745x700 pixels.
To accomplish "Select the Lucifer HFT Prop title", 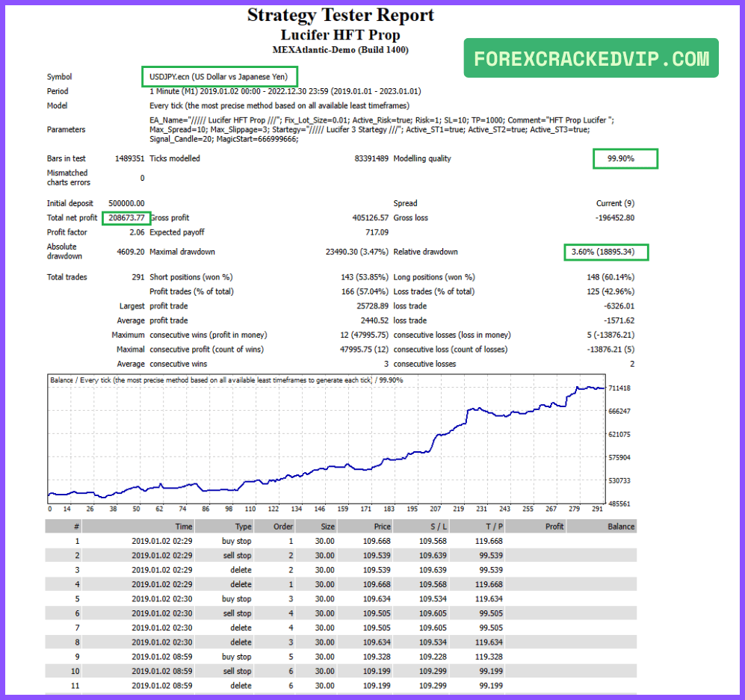I will pyautogui.click(x=340, y=34).
